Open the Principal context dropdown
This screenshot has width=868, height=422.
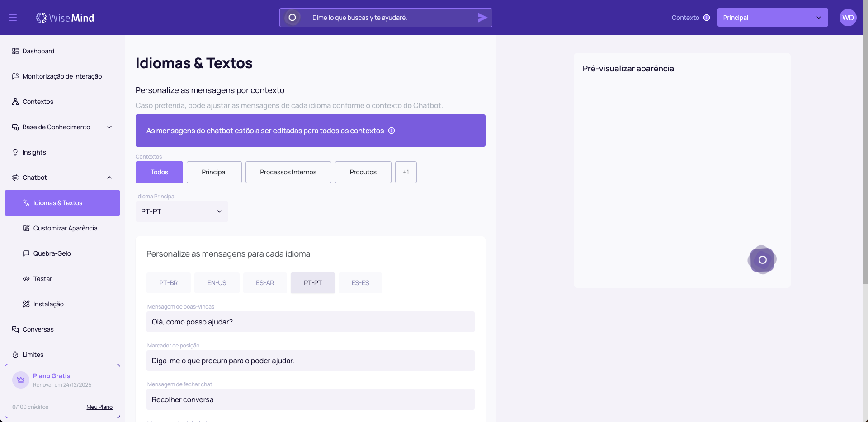tap(772, 18)
